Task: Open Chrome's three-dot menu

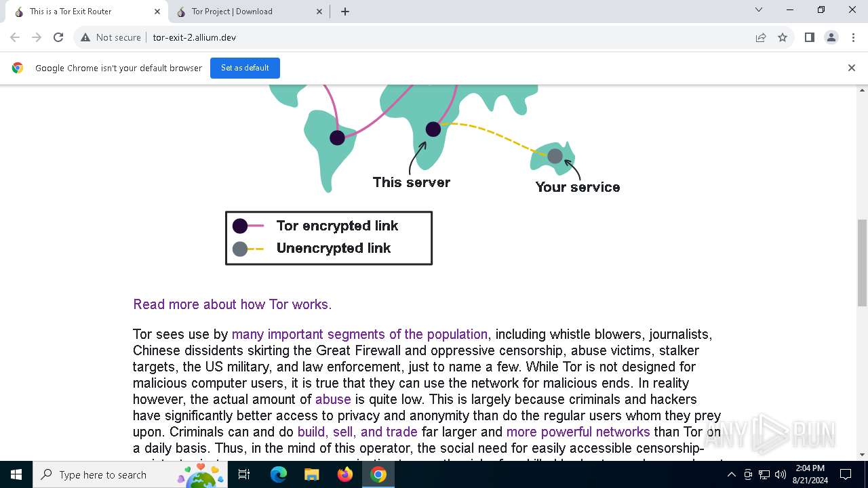Action: click(852, 37)
